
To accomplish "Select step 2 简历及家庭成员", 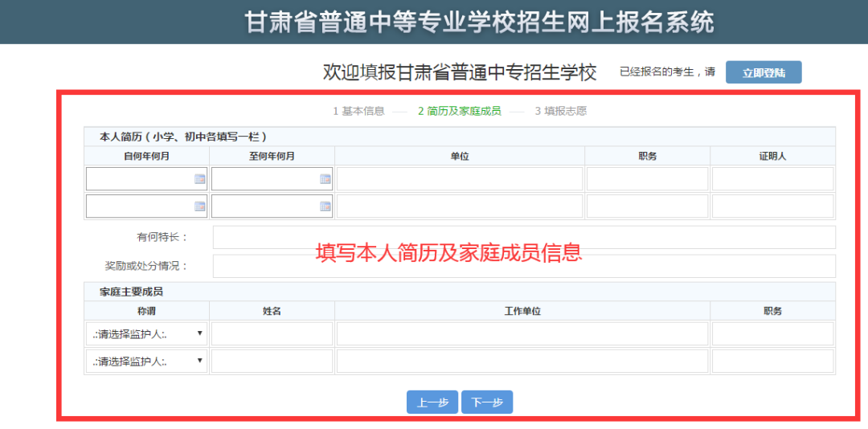I will 459,111.
